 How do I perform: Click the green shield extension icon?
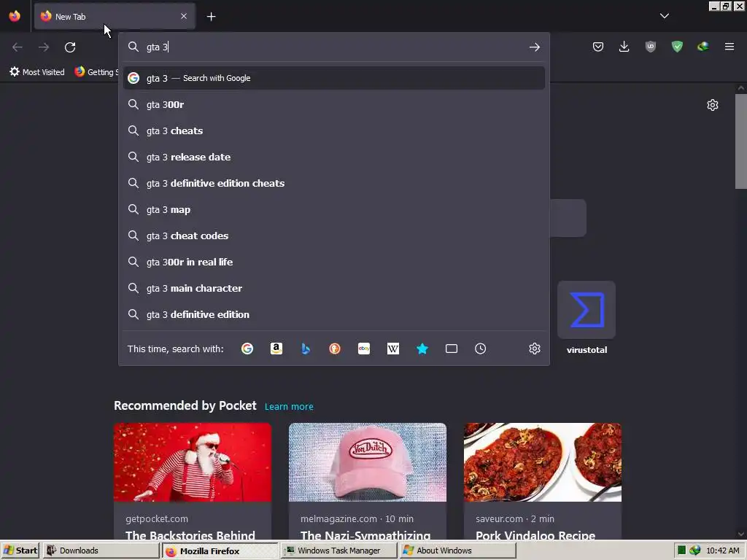coord(677,47)
